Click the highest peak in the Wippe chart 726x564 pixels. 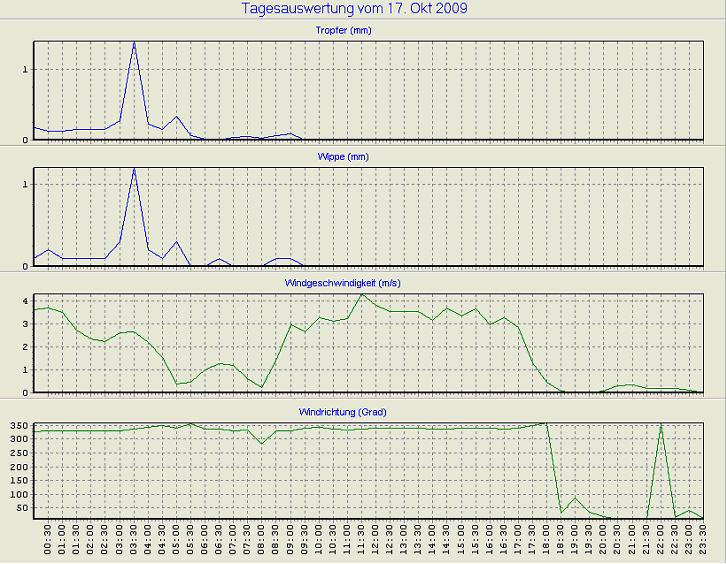click(x=134, y=169)
